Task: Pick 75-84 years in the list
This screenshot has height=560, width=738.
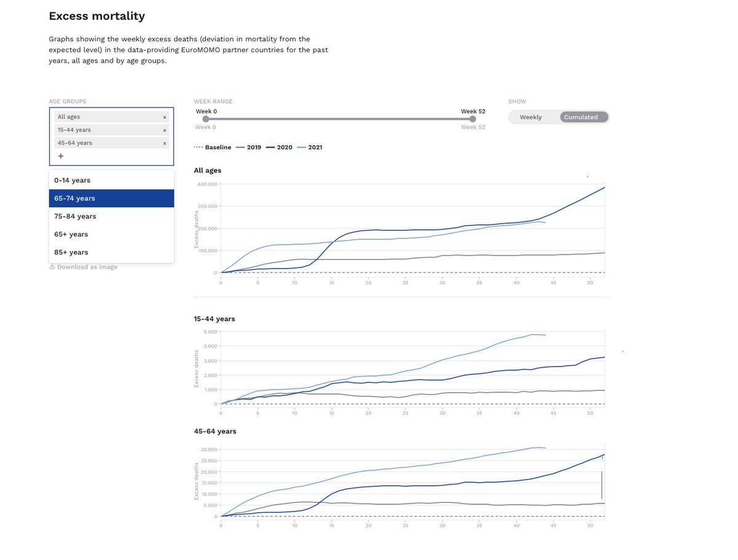Action: 111,216
